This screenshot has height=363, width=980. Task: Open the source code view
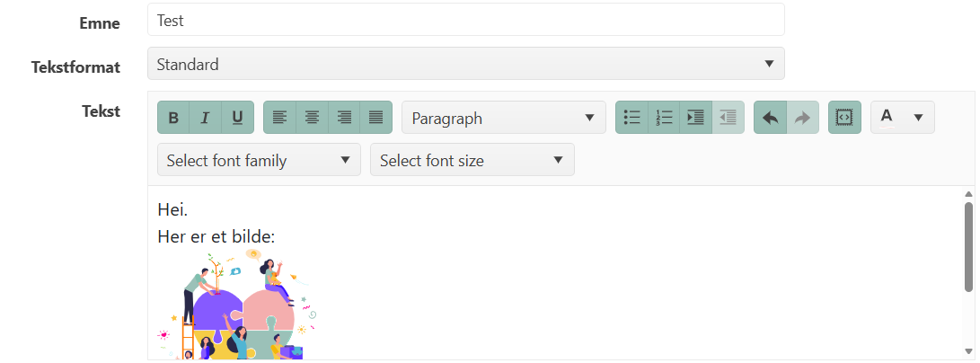(x=844, y=118)
